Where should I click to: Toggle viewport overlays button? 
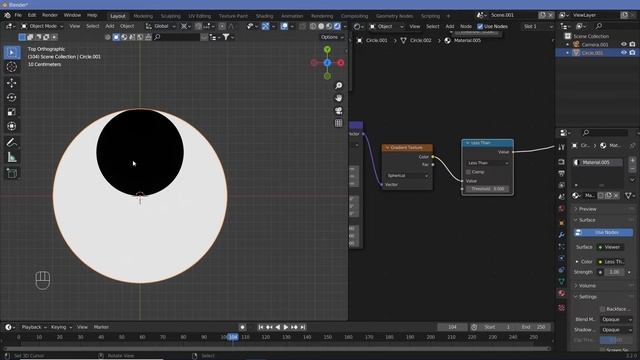tap(284, 26)
